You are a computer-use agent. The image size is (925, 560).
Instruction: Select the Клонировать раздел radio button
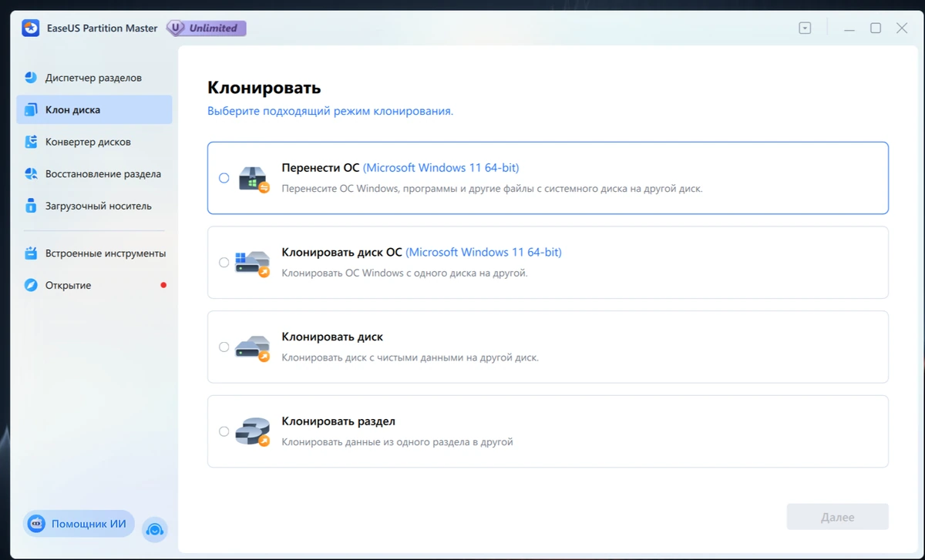click(224, 432)
